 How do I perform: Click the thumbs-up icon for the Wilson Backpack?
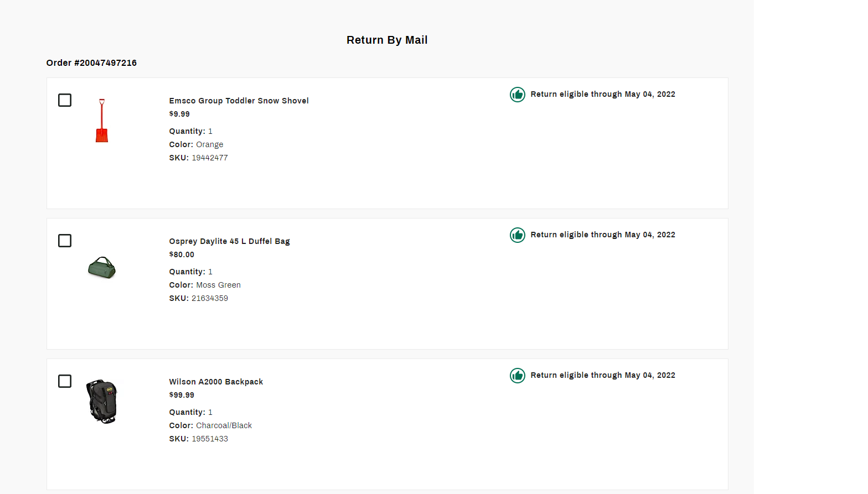point(518,376)
